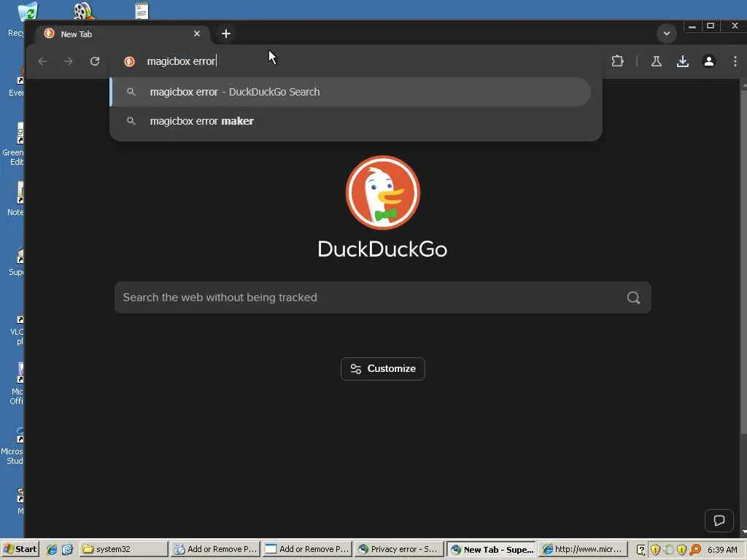This screenshot has height=560, width=747.
Task: Open a new tab with plus button
Action: click(x=226, y=34)
